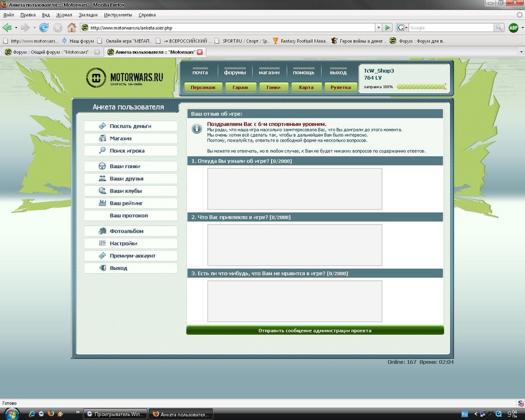
Task: Click the money icon beside Послать деньги
Action: point(102,126)
